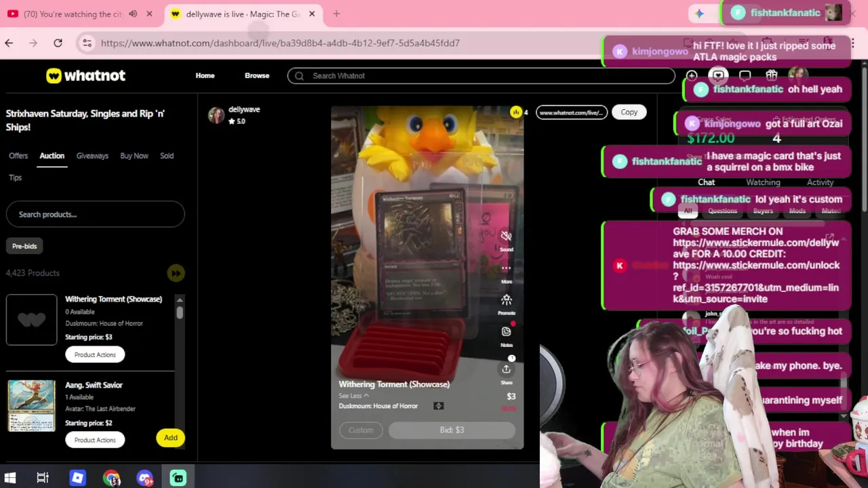Image resolution: width=868 pixels, height=488 pixels.
Task: Click the Bid: $3 button
Action: tap(452, 430)
